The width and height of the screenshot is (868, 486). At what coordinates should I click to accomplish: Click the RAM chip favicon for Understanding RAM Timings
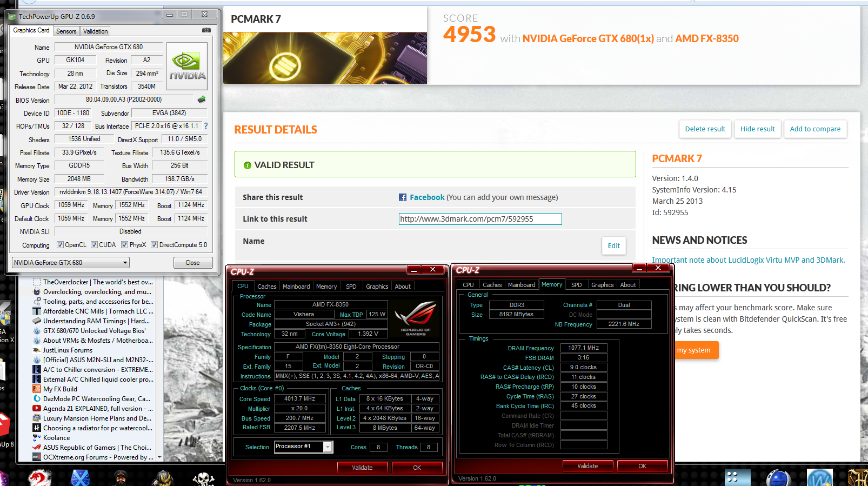pos(37,321)
